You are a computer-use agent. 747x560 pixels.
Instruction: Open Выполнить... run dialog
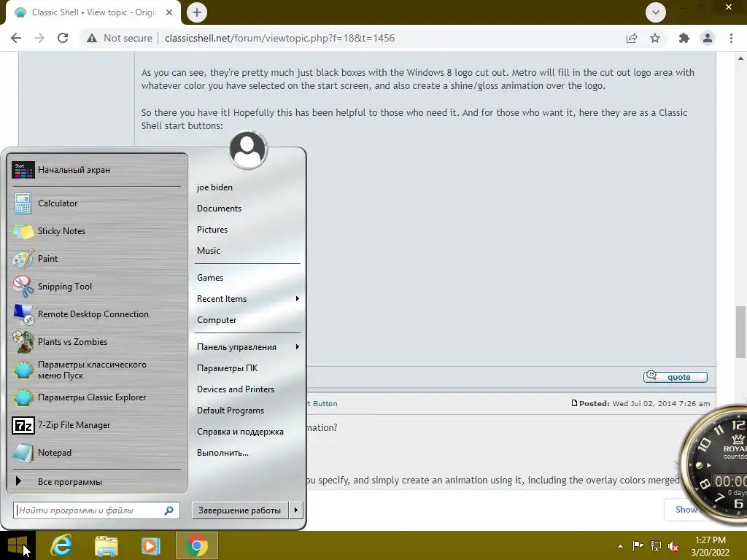coord(223,453)
